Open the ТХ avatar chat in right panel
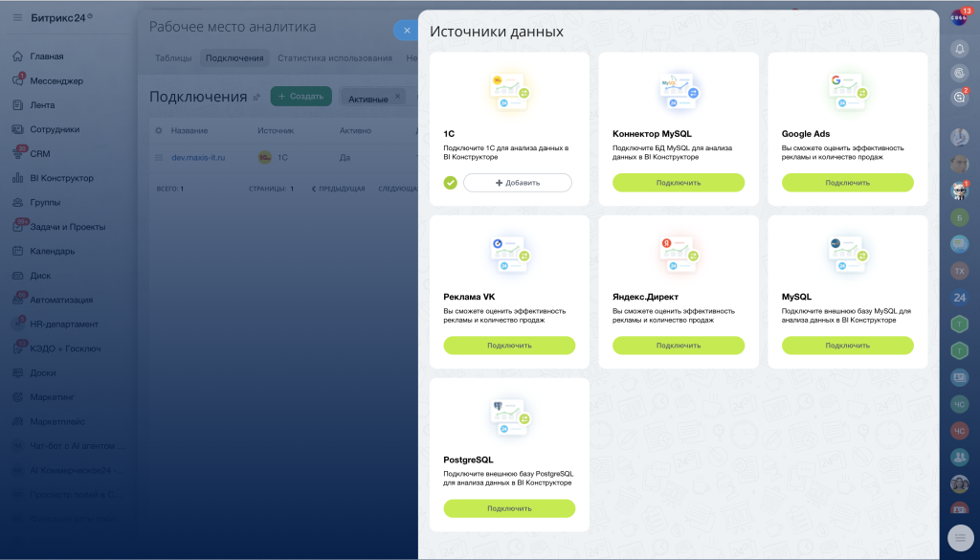The image size is (980, 560). 959,271
